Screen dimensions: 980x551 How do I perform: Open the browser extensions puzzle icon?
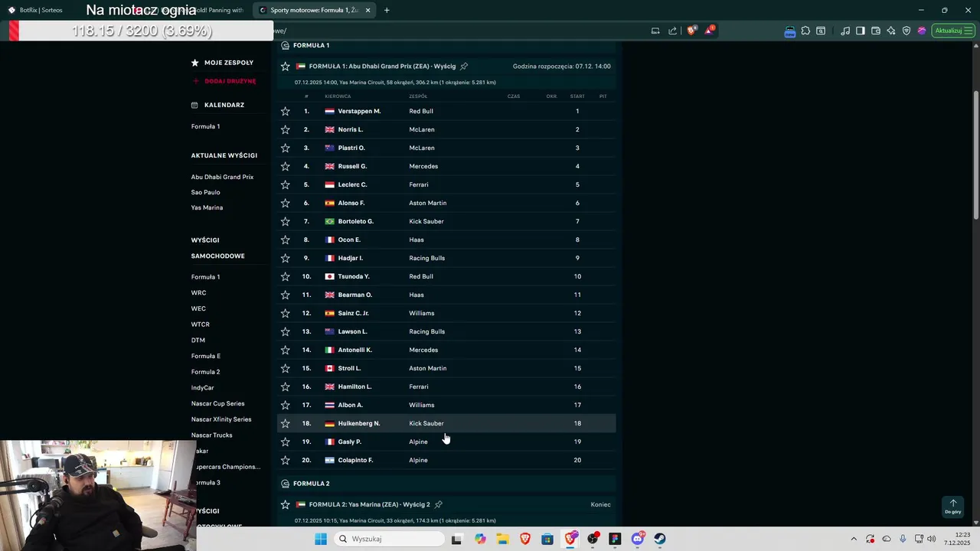[x=805, y=31]
